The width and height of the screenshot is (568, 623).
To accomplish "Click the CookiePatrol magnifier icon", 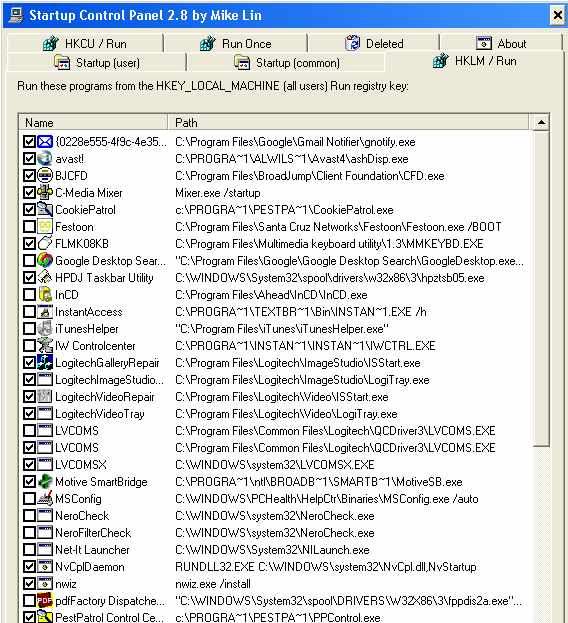I will pos(45,210).
